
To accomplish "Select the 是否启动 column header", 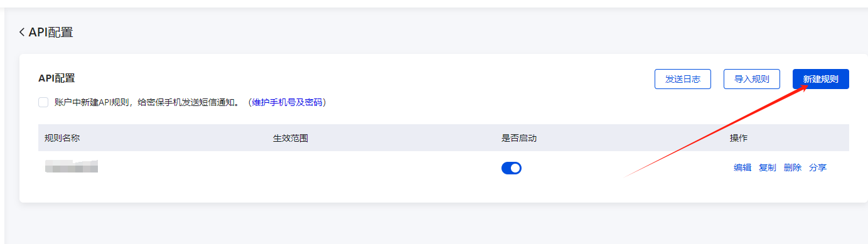I will pyautogui.click(x=519, y=138).
